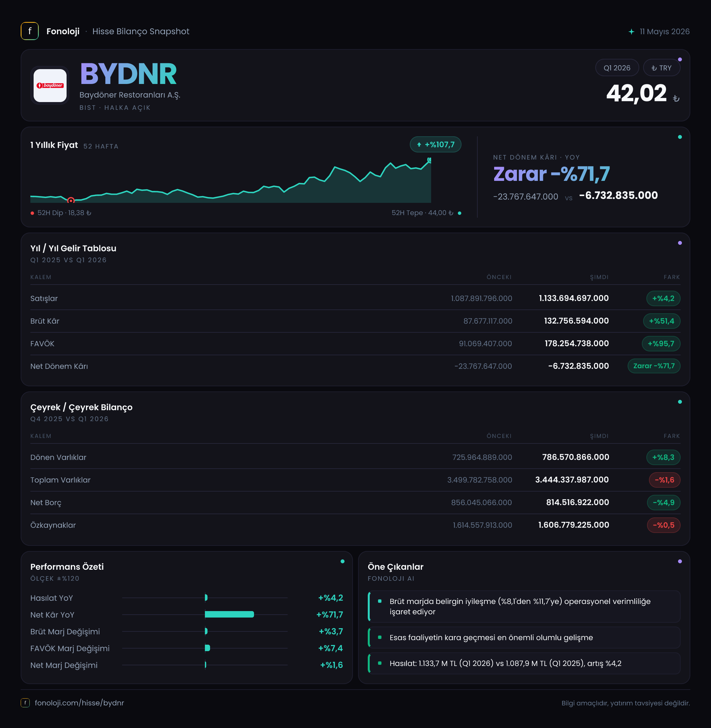Click the -%1,6 badge for Toplam Varlıklar
Image resolution: width=711 pixels, height=728 pixels.
[664, 480]
